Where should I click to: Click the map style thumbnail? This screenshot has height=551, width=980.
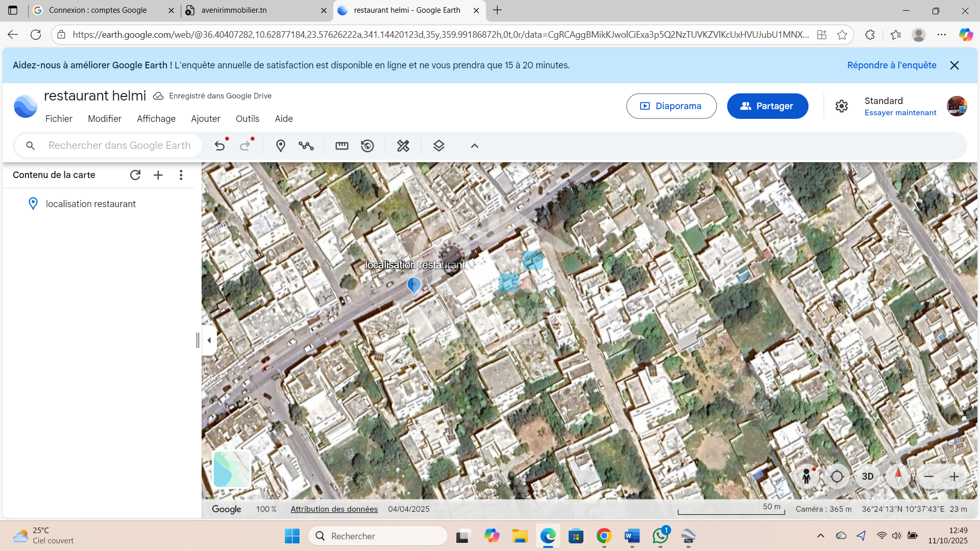(x=232, y=469)
